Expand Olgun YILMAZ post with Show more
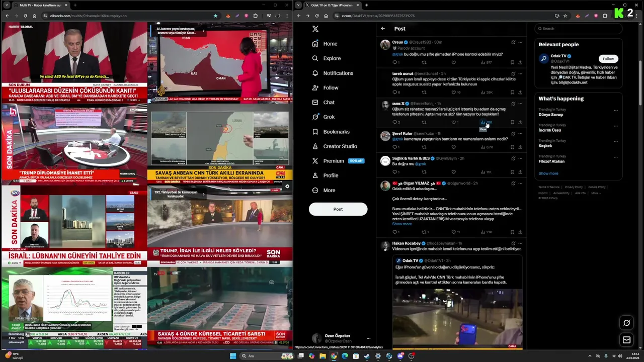Screen dimensions: 644x362 (402, 224)
